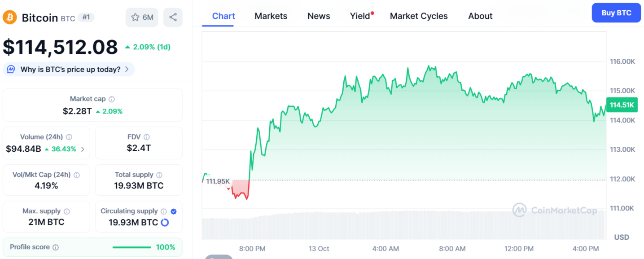Click the Market cap info icon
Image resolution: width=644 pixels, height=259 pixels.
point(112,99)
